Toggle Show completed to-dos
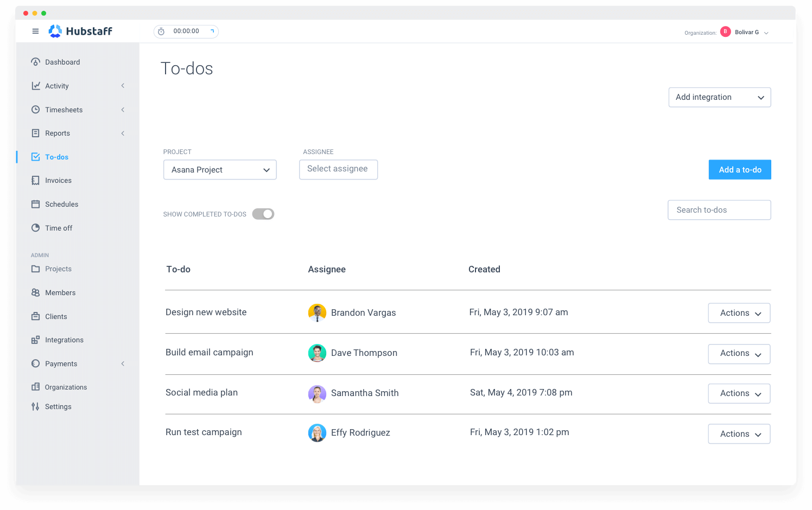Image resolution: width=812 pixels, height=510 pixels. click(x=263, y=214)
